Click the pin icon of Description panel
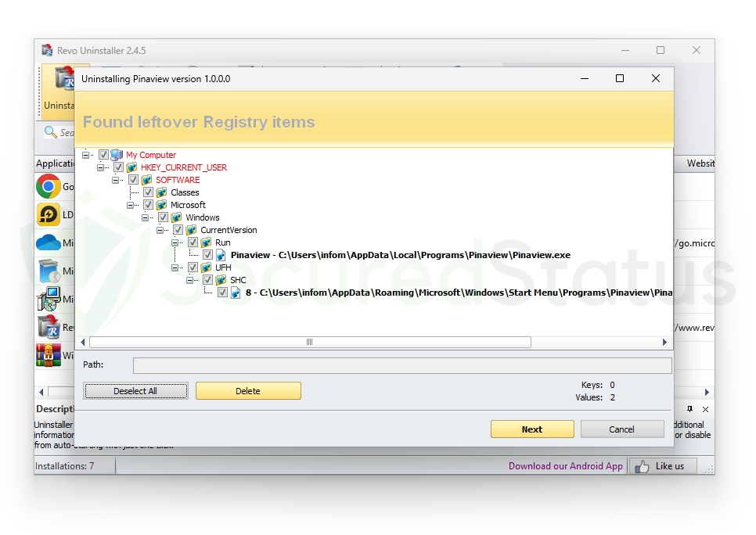Image resolution: width=756 pixels, height=535 pixels. pos(690,409)
